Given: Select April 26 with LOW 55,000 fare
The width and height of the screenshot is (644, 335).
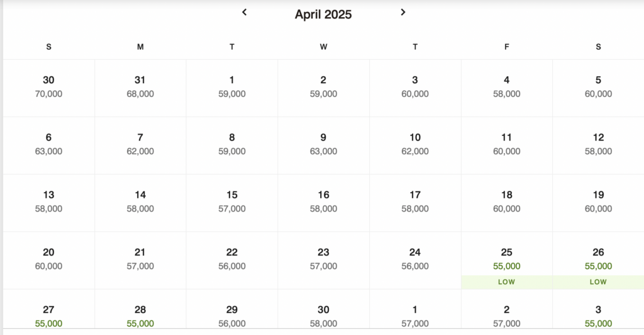Looking at the screenshot, I should [x=598, y=259].
